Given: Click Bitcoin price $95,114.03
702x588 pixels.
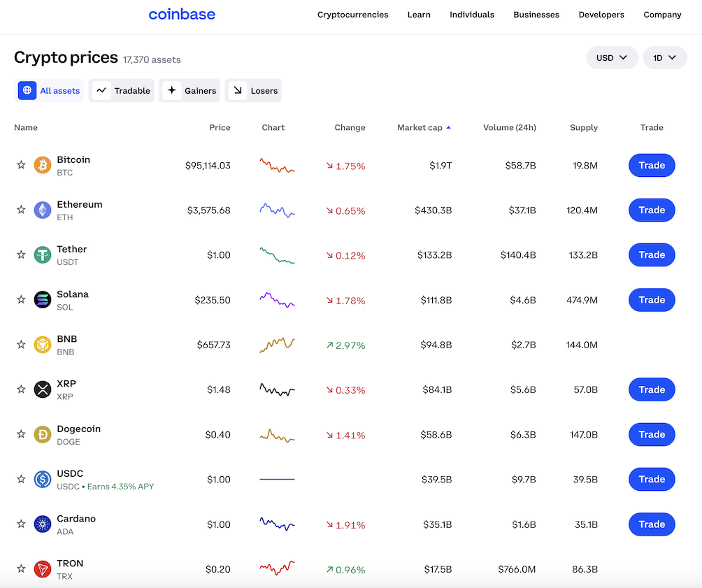Looking at the screenshot, I should point(208,166).
